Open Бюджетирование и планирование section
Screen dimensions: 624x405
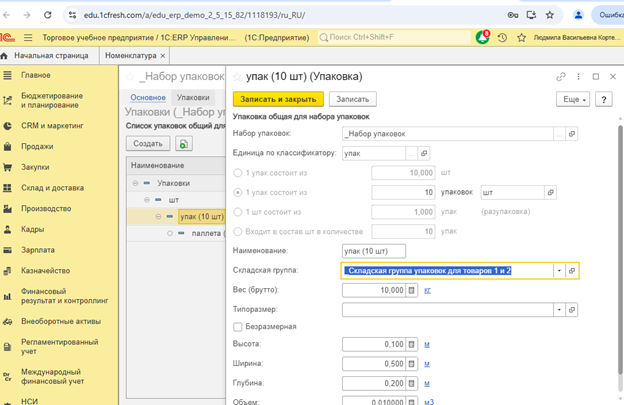pos(52,100)
